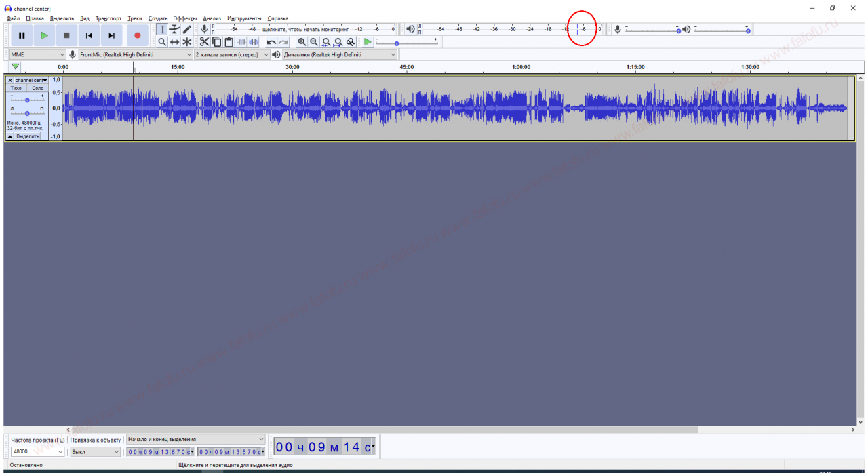Open the Выделить menu in the menu bar
This screenshot has width=868, height=473.
62,18
